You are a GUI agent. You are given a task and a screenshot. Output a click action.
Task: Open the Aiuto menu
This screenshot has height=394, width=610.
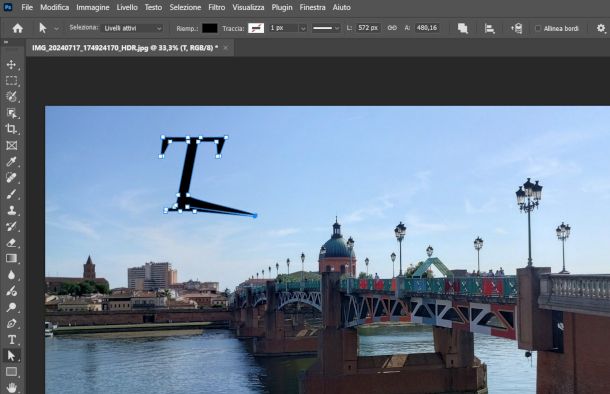point(342,7)
